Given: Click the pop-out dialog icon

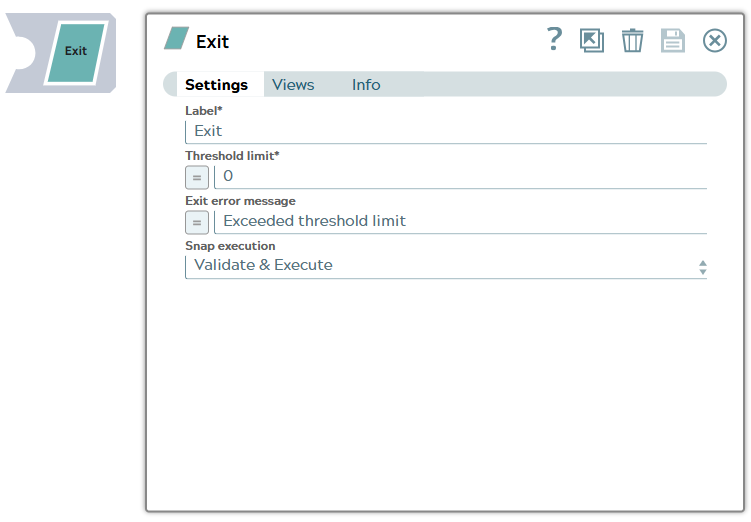Looking at the screenshot, I should coord(592,40).
